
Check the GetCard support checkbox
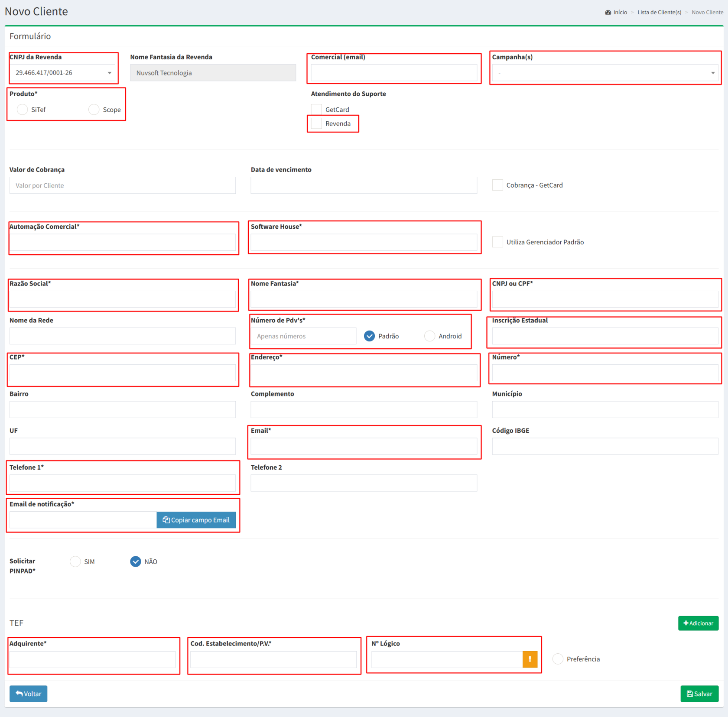[316, 109]
